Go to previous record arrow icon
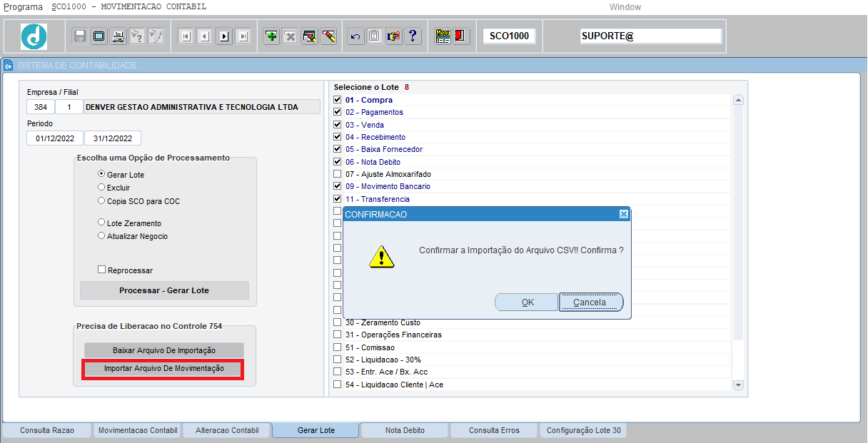This screenshot has width=868, height=443. click(x=205, y=36)
